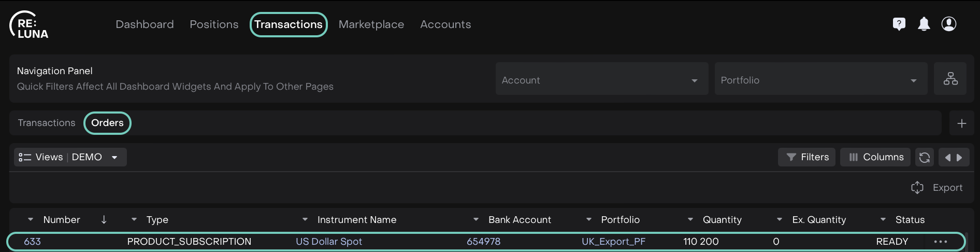Open Status column filter menu
The height and width of the screenshot is (252, 980).
point(883,220)
